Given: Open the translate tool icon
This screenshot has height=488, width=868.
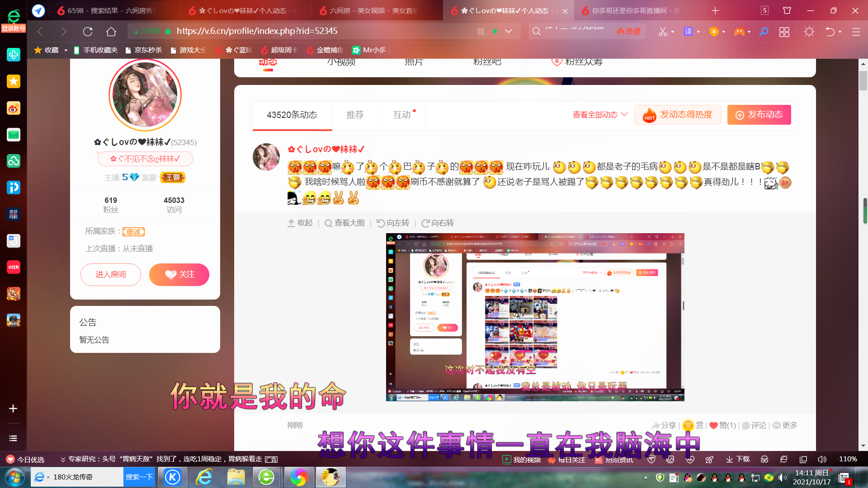Looking at the screenshot, I should coord(688,32).
